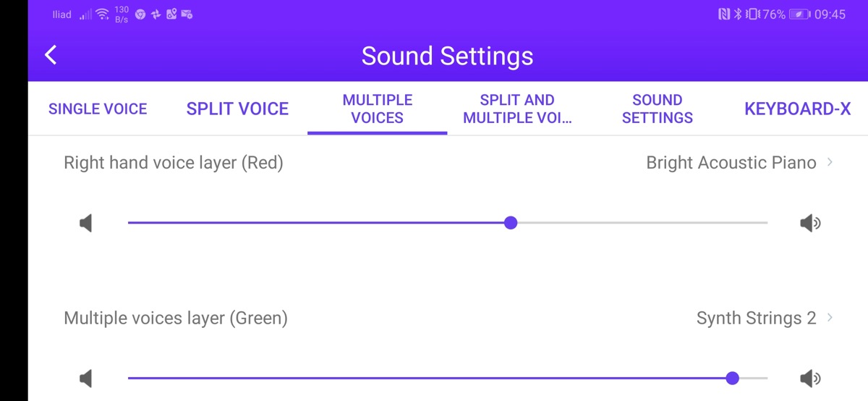Tap the Wi-Fi signal icon
This screenshot has width=868, height=401.
(x=102, y=14)
